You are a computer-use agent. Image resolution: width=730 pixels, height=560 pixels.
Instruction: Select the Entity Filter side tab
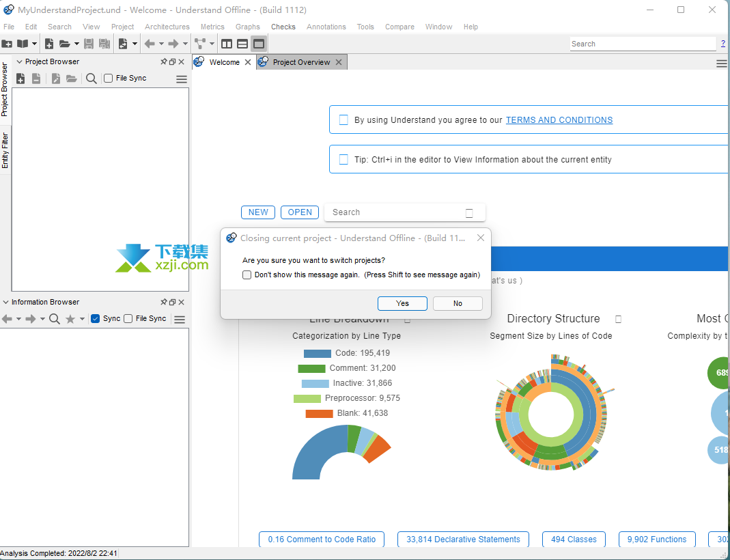click(5, 150)
